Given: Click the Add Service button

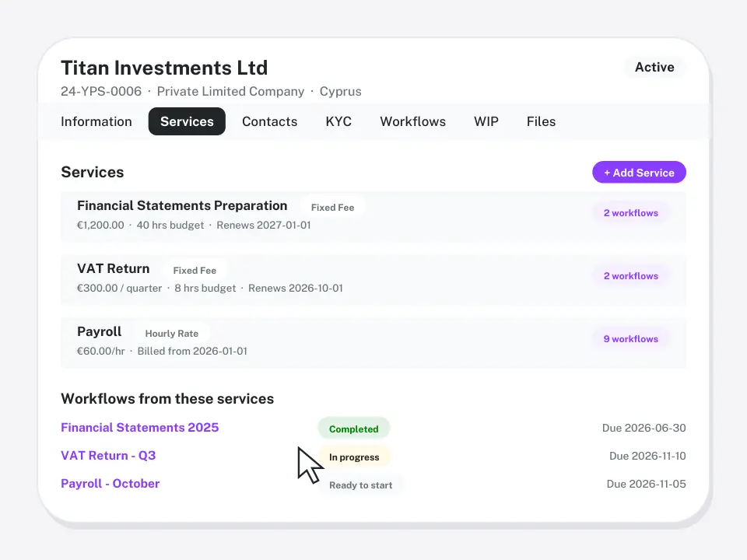Looking at the screenshot, I should (x=640, y=173).
